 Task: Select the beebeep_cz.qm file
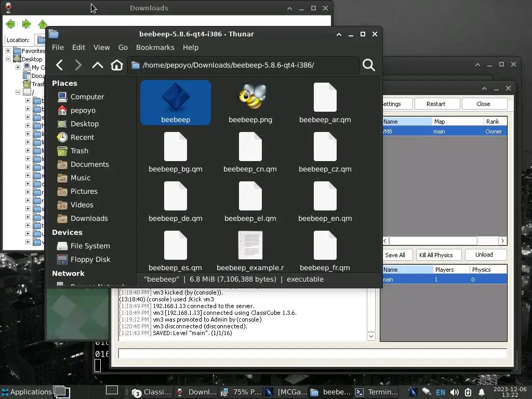click(x=325, y=152)
